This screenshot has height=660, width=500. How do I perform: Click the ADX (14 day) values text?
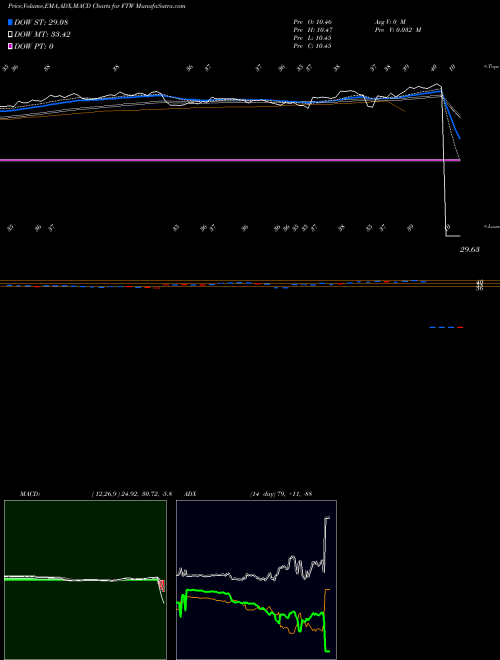(x=281, y=494)
